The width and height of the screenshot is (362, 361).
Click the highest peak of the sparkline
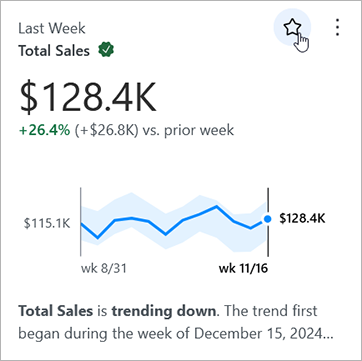pos(217,206)
